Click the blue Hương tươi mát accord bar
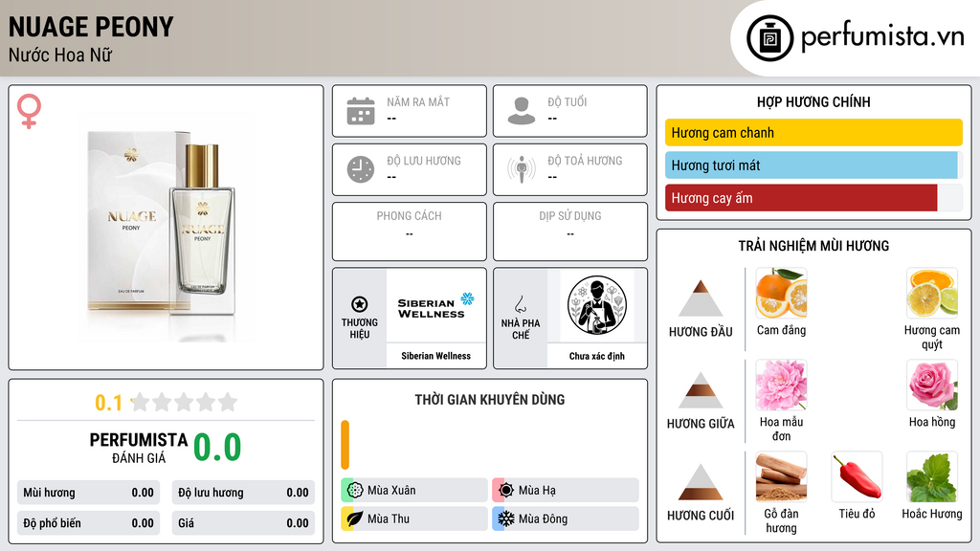 tap(812, 165)
